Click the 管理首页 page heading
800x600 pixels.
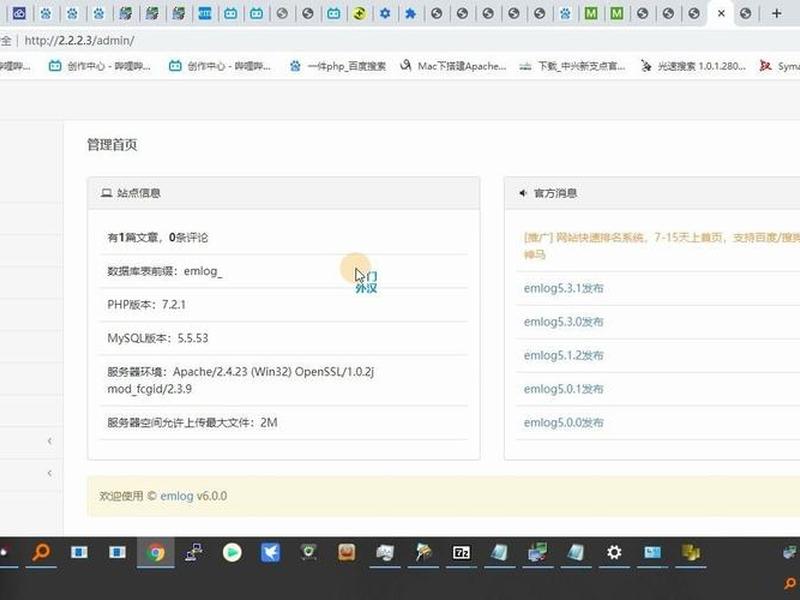click(x=112, y=144)
